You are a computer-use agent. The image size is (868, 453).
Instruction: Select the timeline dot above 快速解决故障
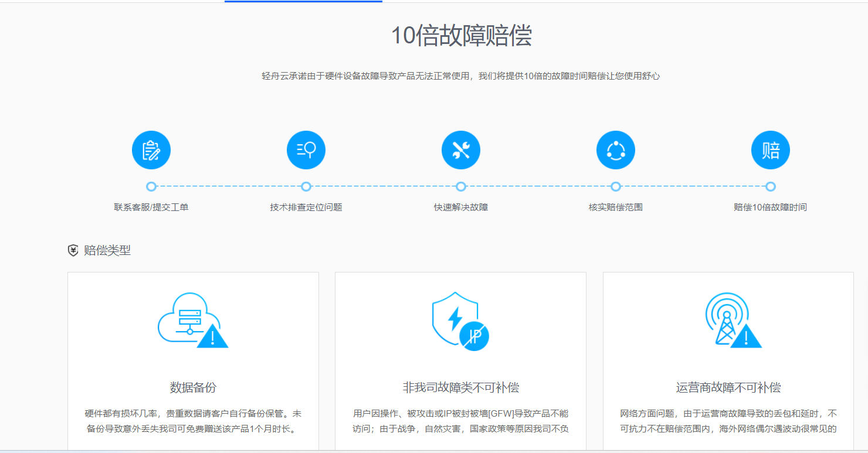461,186
